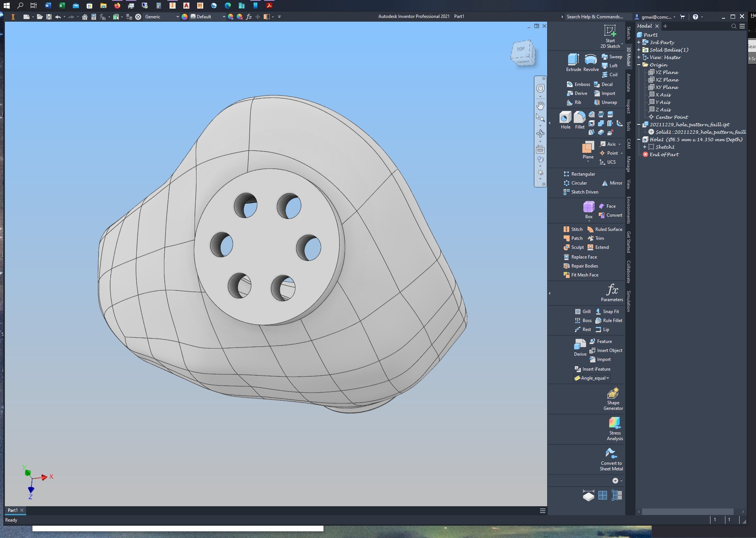This screenshot has height=538, width=756.
Task: Switch to the Annotate tab
Action: pyautogui.click(x=628, y=82)
